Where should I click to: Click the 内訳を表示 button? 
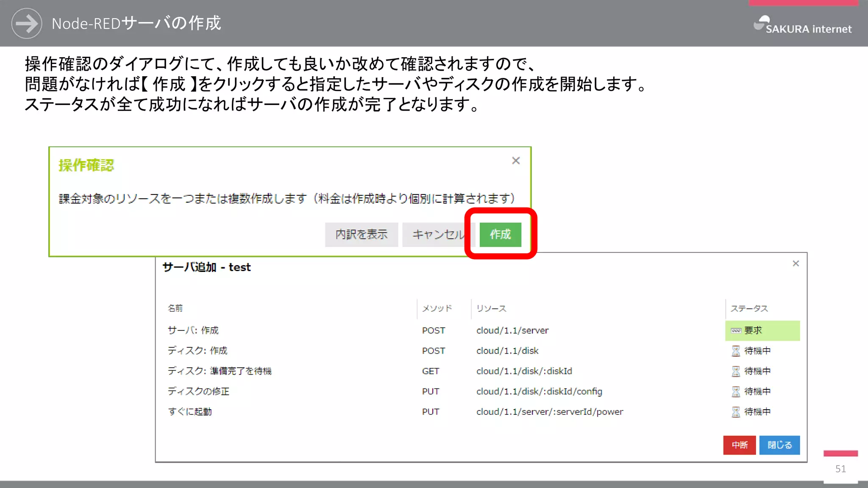point(362,234)
